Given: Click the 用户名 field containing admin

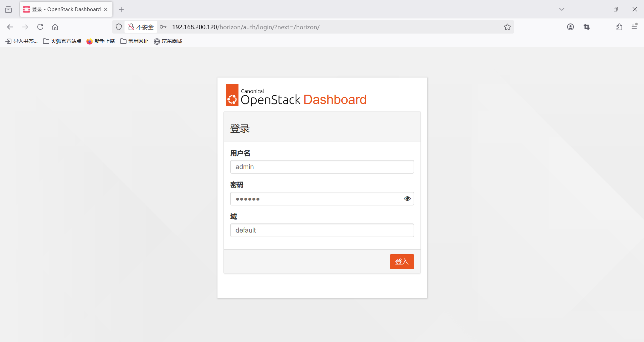Looking at the screenshot, I should click(x=322, y=167).
